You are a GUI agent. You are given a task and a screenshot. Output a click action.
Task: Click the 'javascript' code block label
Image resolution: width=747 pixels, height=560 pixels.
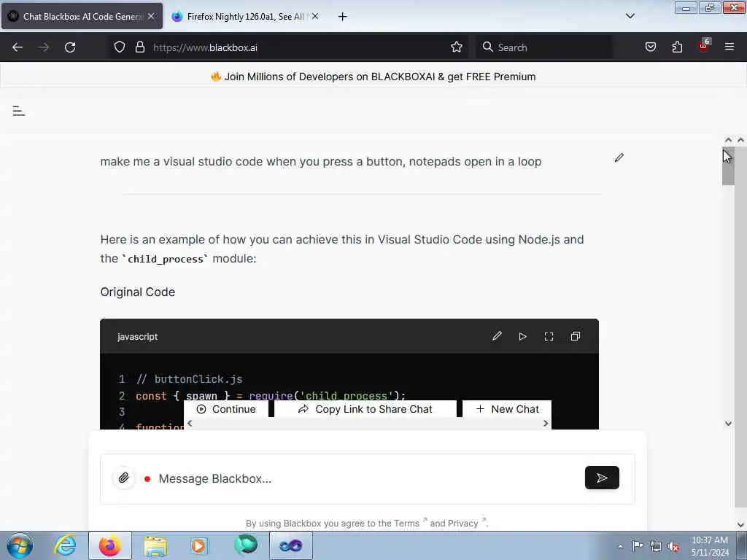(x=137, y=337)
